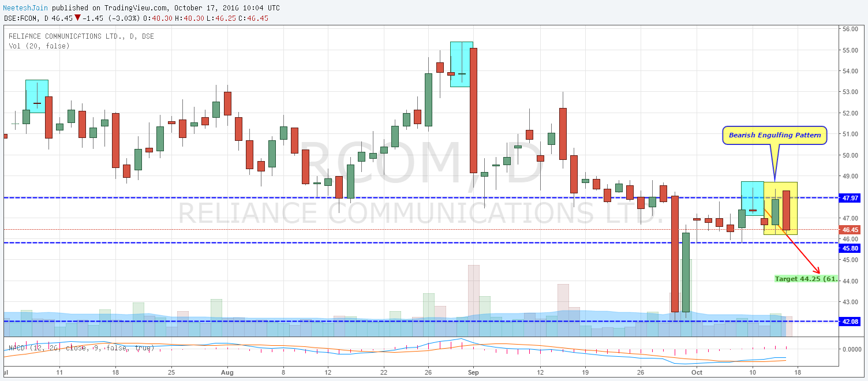Screen dimensions: 868x381
Task: Click the 42.08 blue price line label
Action: pos(851,321)
